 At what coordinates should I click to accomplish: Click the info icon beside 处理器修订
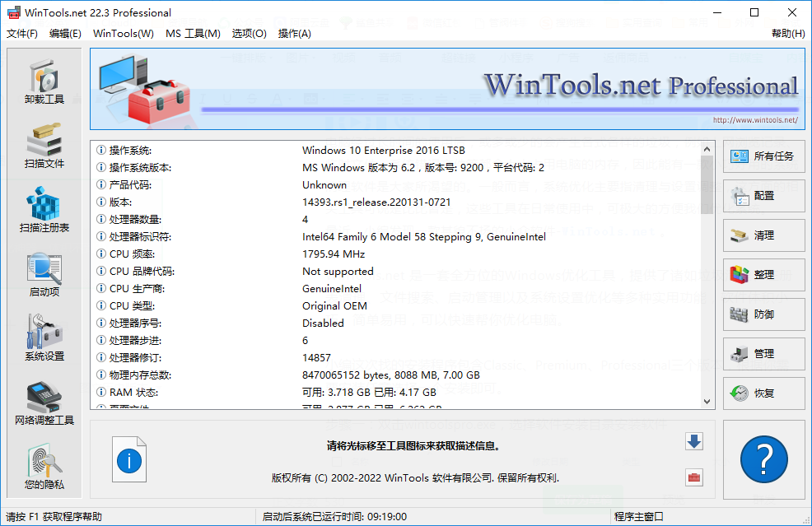point(101,358)
